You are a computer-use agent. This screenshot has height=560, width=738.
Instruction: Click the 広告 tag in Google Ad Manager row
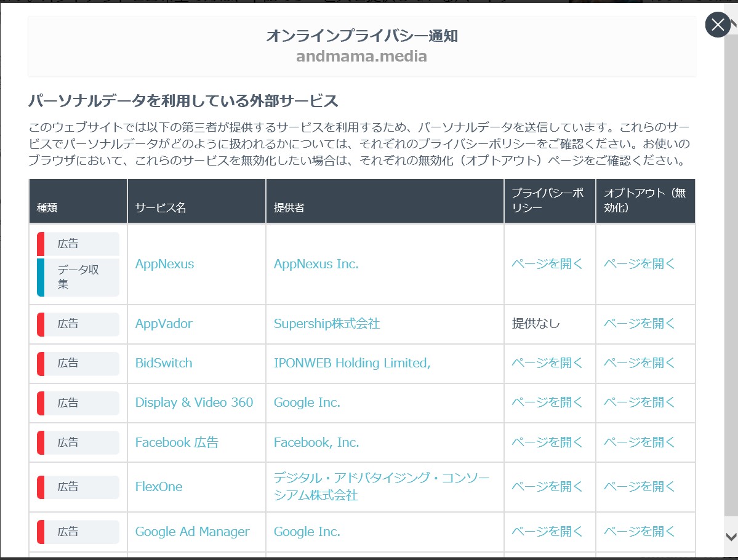[x=78, y=532]
